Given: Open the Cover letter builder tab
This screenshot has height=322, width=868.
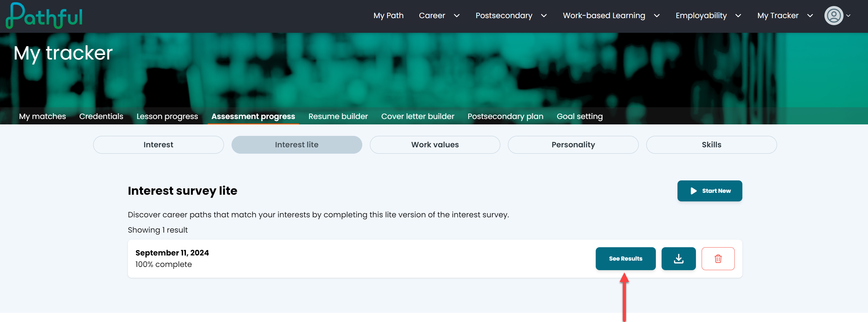Looking at the screenshot, I should 418,116.
